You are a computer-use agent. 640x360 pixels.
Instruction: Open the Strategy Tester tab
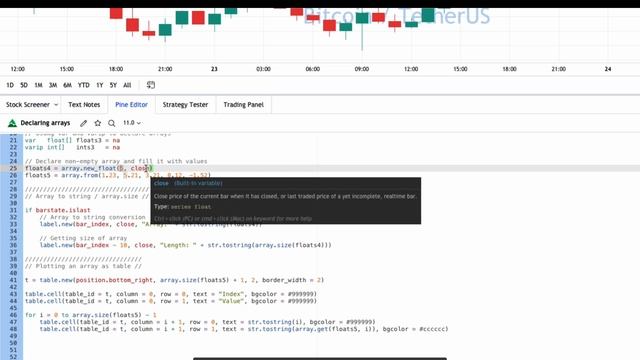click(185, 104)
